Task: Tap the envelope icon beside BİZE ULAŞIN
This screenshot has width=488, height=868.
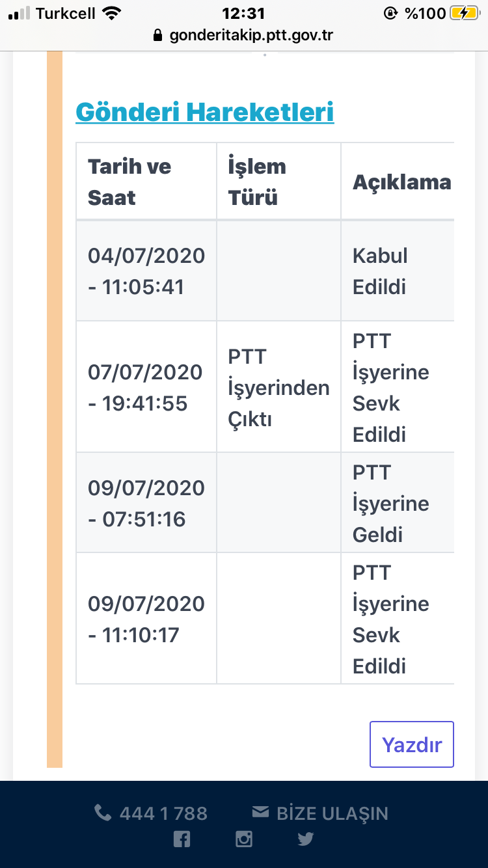Action: tap(260, 811)
